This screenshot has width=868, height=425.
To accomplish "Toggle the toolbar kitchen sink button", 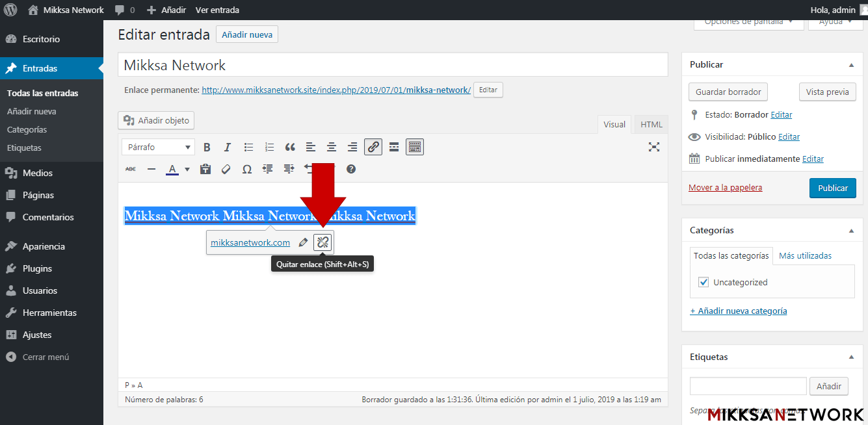I will coord(415,148).
